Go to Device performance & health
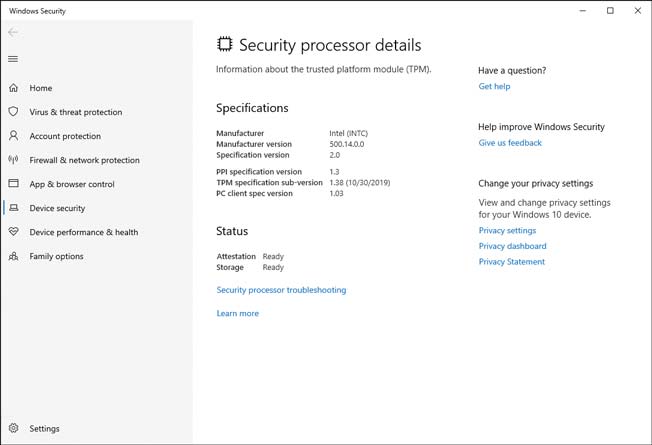 (x=84, y=232)
